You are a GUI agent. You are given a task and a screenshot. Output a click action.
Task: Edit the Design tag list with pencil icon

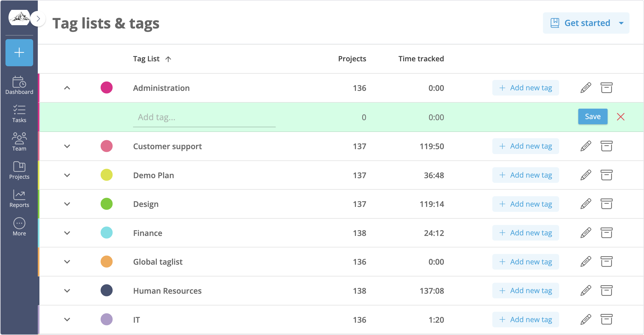pyautogui.click(x=585, y=204)
